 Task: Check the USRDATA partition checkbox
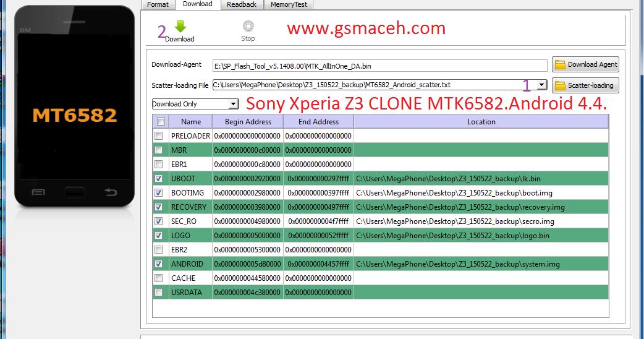point(159,292)
